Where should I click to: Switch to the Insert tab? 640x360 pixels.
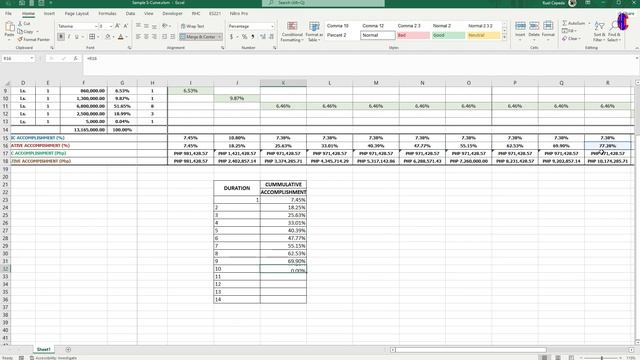coord(49,13)
